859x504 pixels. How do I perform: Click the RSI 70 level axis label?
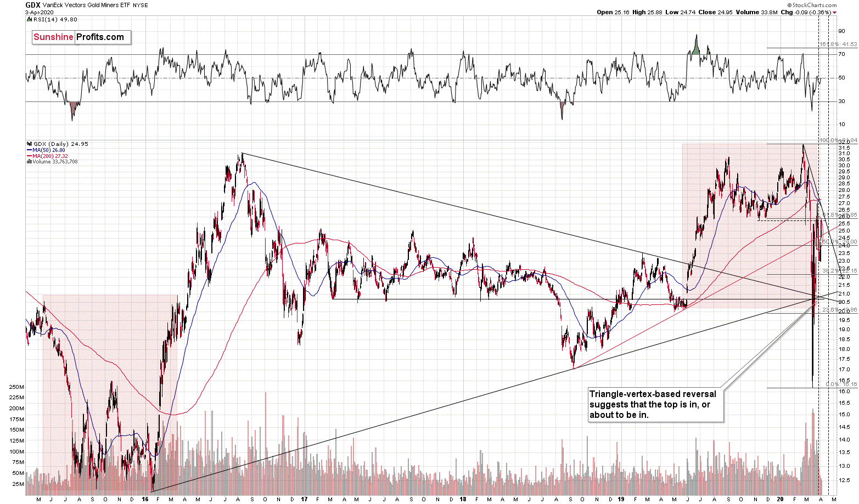841,54
